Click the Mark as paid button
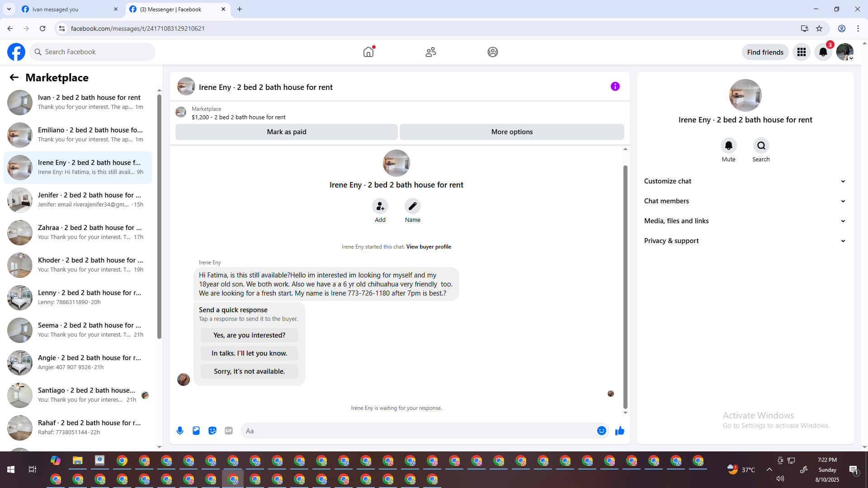This screenshot has width=868, height=488. [x=286, y=132]
